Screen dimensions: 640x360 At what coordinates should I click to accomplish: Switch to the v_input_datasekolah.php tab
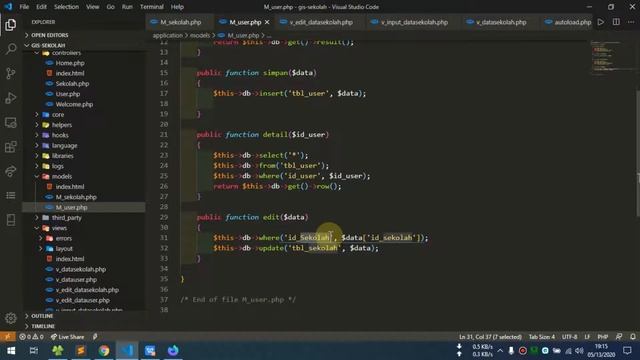point(414,22)
